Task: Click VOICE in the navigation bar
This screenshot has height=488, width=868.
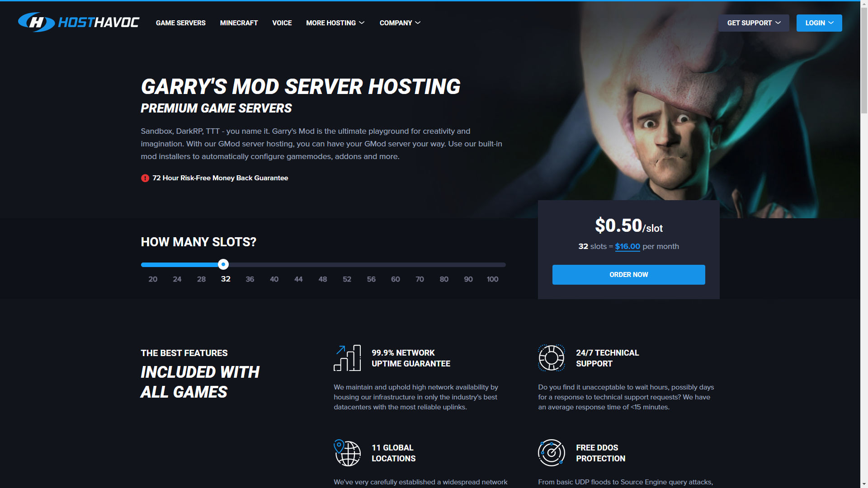Action: point(281,23)
